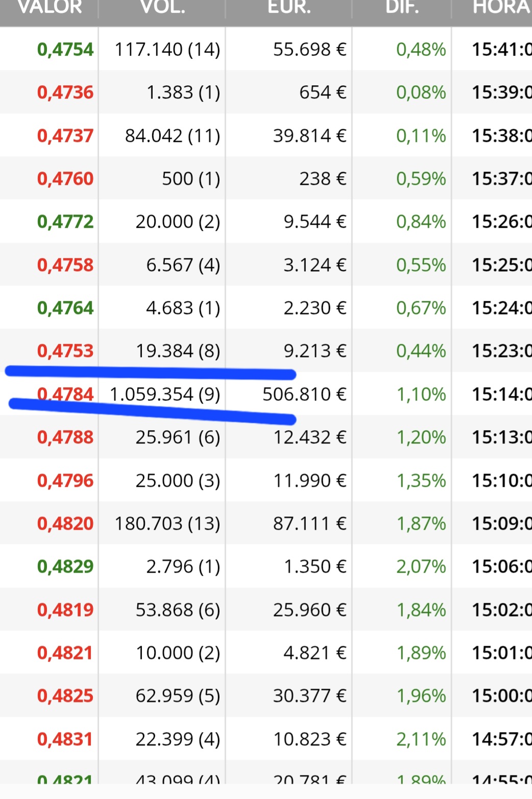Screen dimensions: 532x799
Task: Select amount 3.124 €
Action: coord(316,265)
